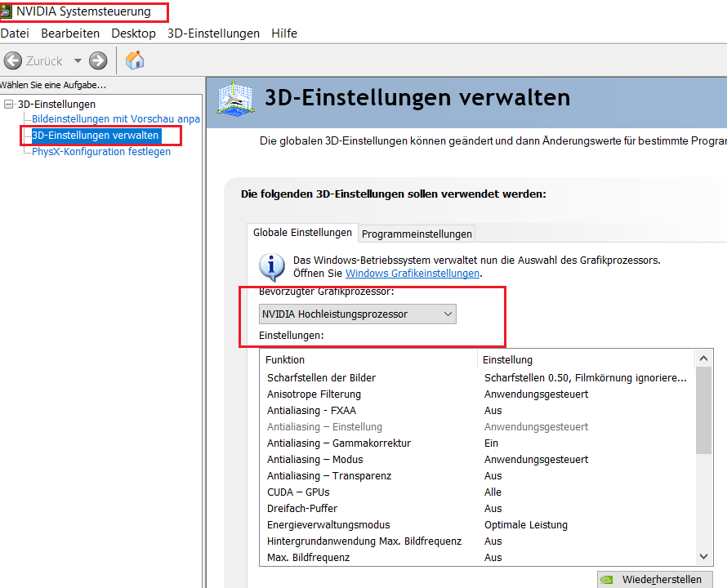
Task: Select the CUDA – GPUs row
Action: coord(478,492)
